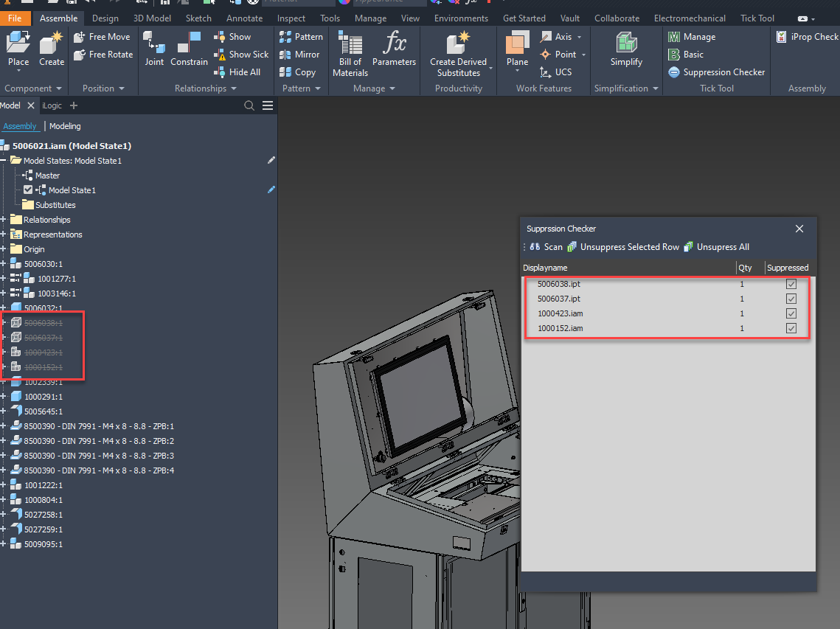Image resolution: width=840 pixels, height=629 pixels.
Task: Expand the Simplification panel dropdown
Action: click(655, 88)
